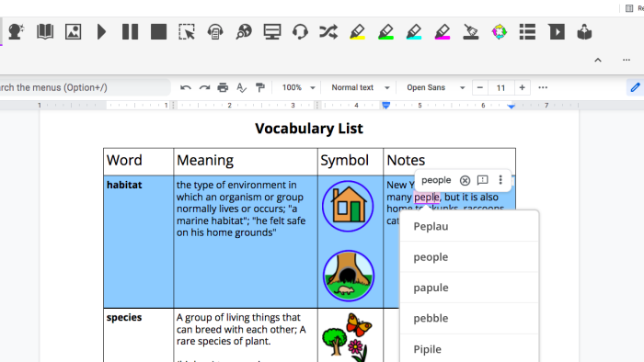Undo the last action
The image size is (644, 362).
(x=186, y=87)
